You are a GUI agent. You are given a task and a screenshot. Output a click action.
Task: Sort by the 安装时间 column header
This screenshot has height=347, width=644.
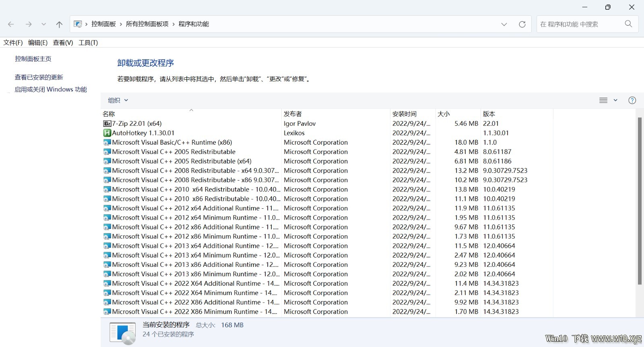(x=413, y=114)
